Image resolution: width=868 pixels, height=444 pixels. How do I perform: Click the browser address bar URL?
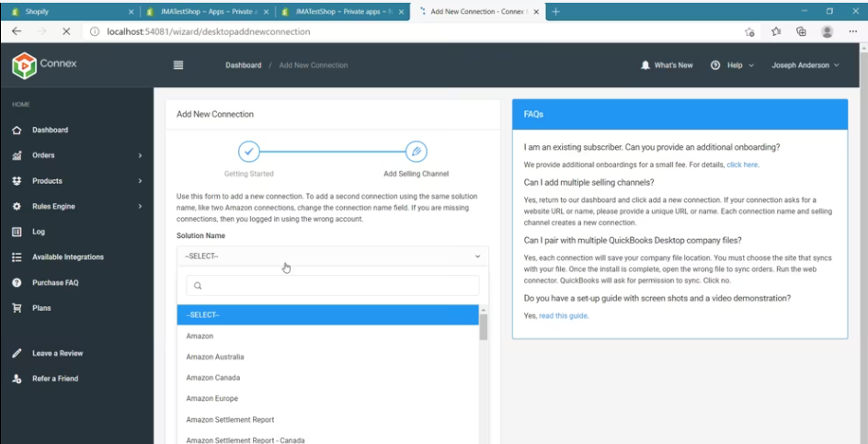point(208,31)
